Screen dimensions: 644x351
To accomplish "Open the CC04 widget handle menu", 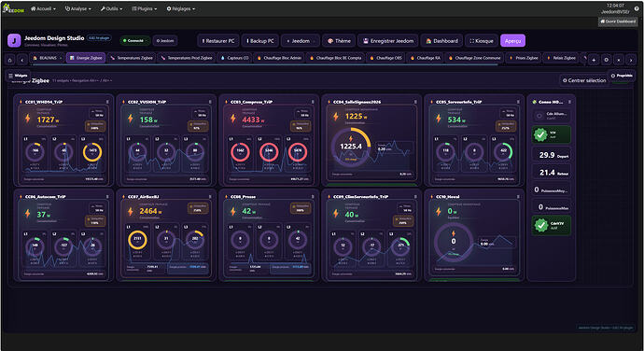I will click(415, 102).
